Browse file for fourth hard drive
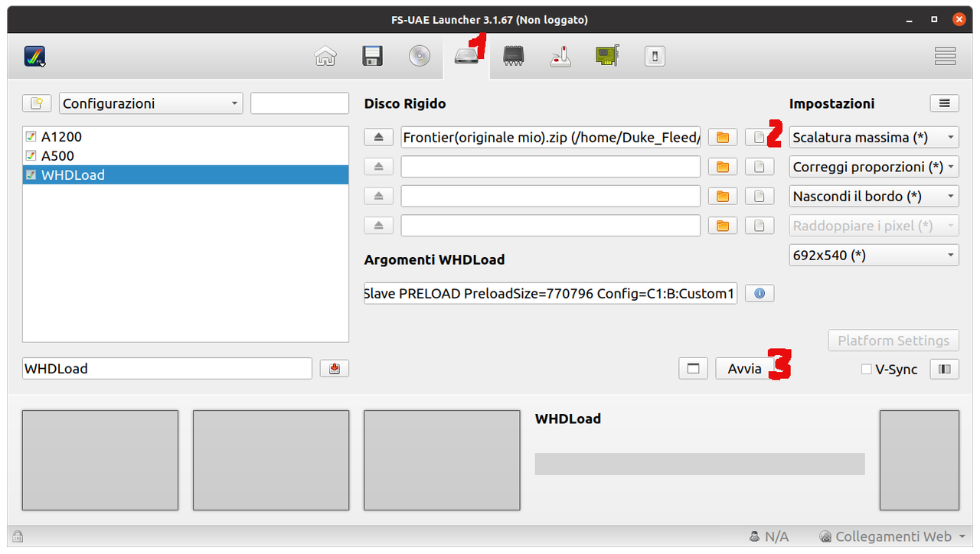 pyautogui.click(x=759, y=226)
